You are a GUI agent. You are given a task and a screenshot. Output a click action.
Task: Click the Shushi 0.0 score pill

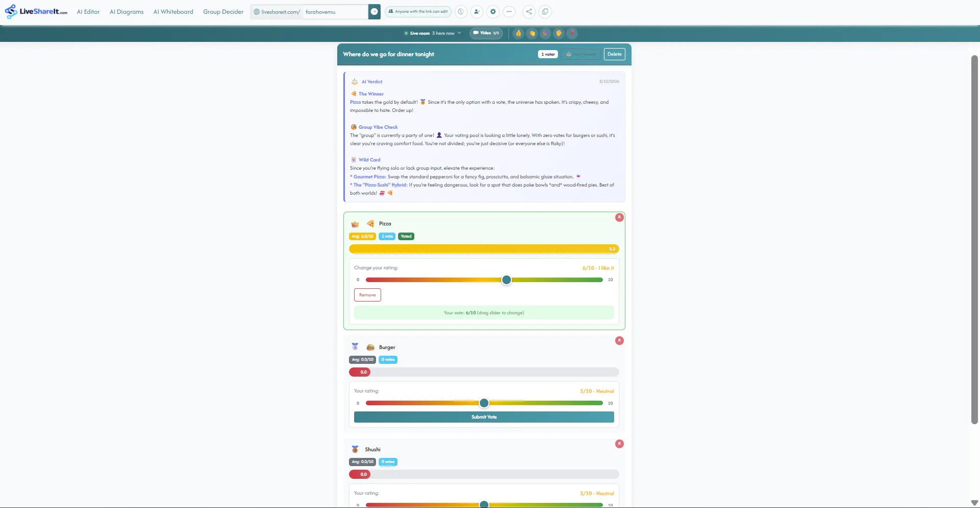360,474
